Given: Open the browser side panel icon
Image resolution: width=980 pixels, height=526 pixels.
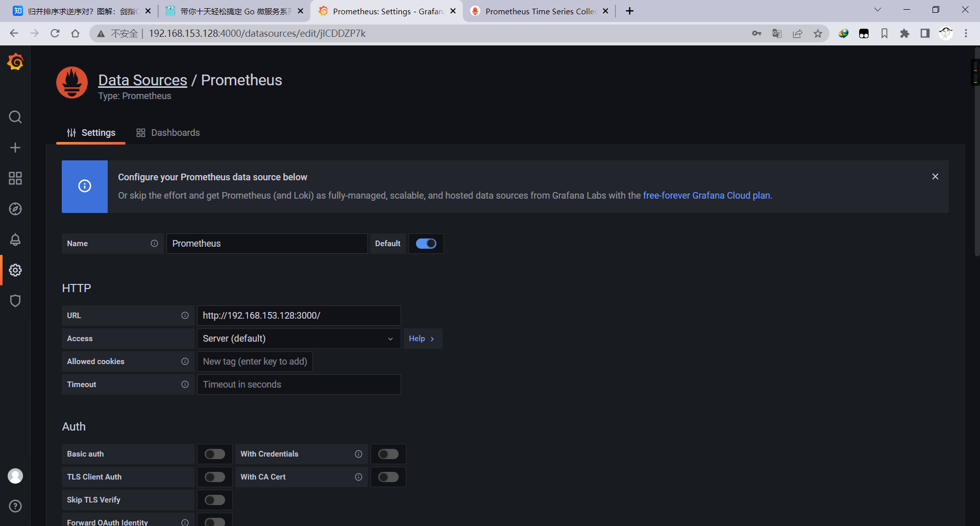Looking at the screenshot, I should click(x=925, y=33).
